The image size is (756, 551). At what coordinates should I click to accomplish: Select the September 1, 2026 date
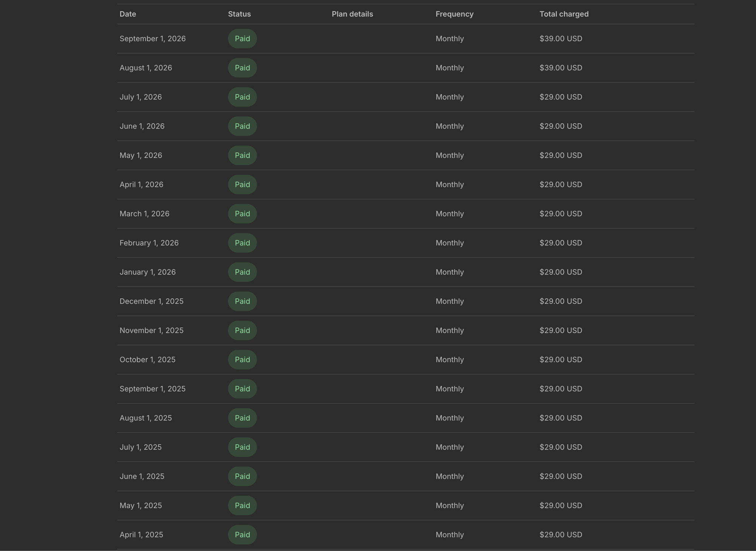(152, 39)
